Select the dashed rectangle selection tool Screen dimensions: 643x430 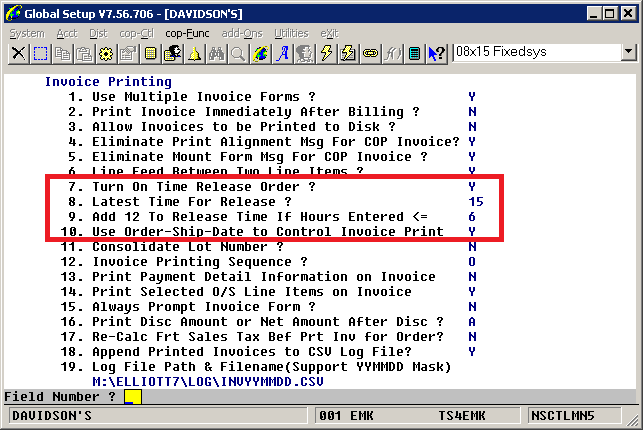coord(40,54)
